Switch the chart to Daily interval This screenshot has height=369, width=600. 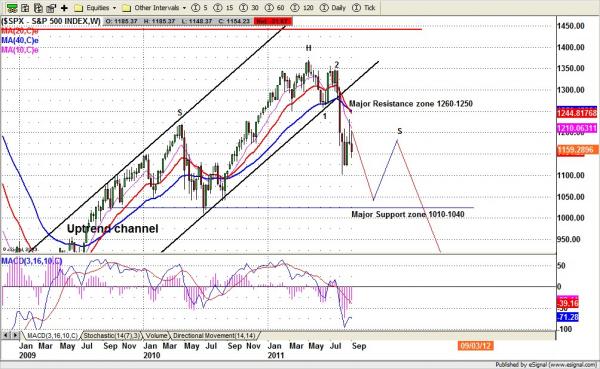point(333,8)
